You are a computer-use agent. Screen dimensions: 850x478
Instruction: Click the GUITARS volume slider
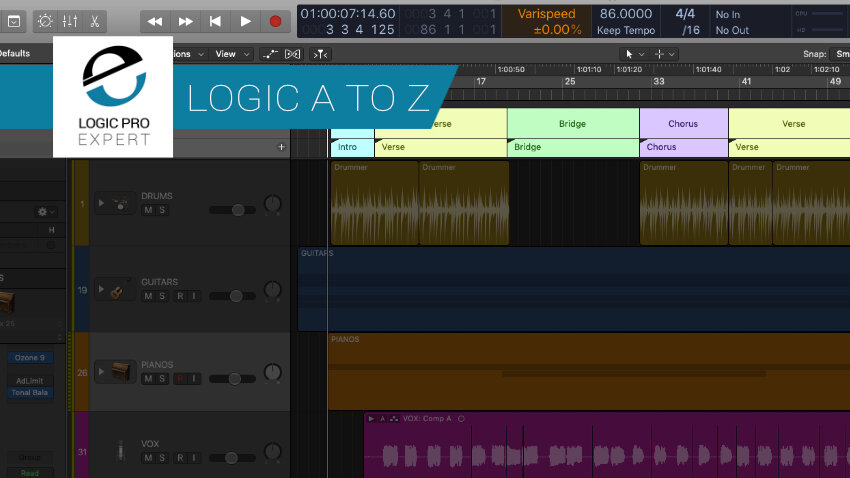(233, 296)
